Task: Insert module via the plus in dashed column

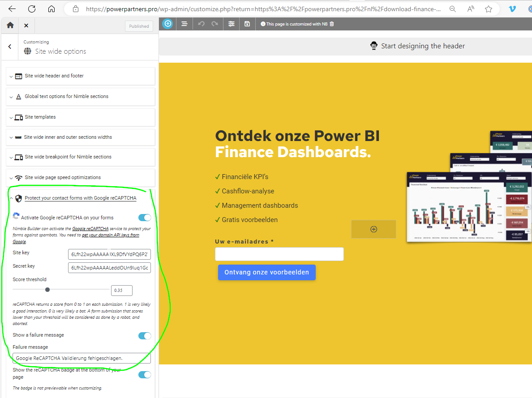Action: click(373, 229)
